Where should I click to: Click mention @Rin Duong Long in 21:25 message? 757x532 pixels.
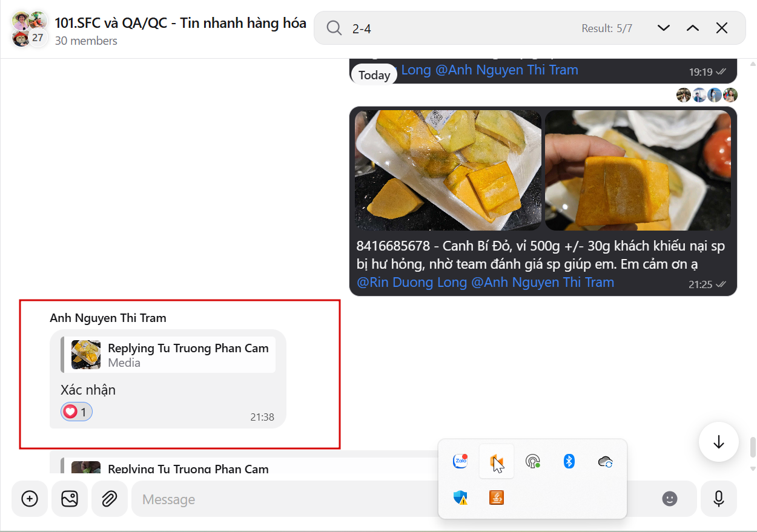pos(412,282)
